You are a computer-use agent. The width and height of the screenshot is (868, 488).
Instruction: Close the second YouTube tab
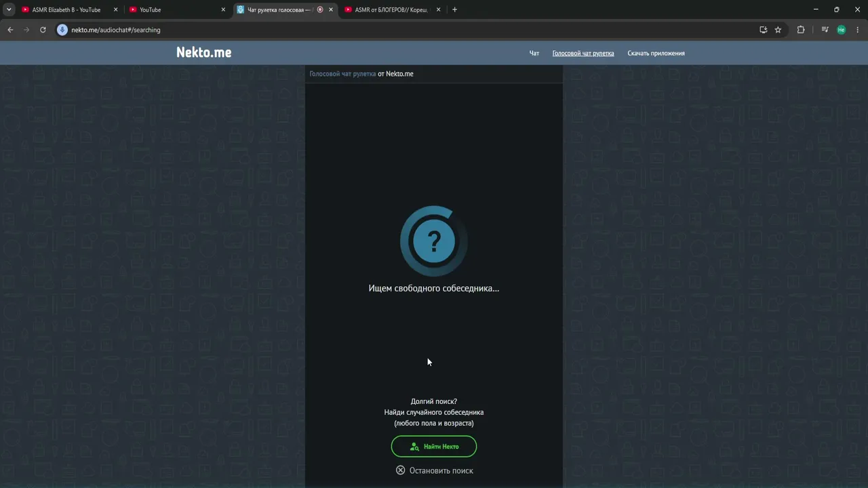tap(223, 9)
